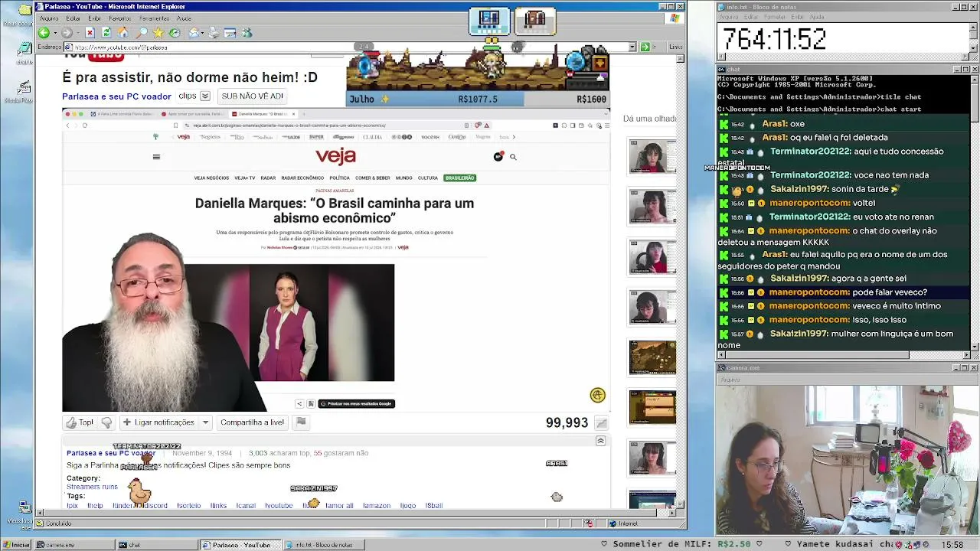Viewport: 980px width, 551px height.
Task: Click Ligar notificações button
Action: pyautogui.click(x=158, y=422)
